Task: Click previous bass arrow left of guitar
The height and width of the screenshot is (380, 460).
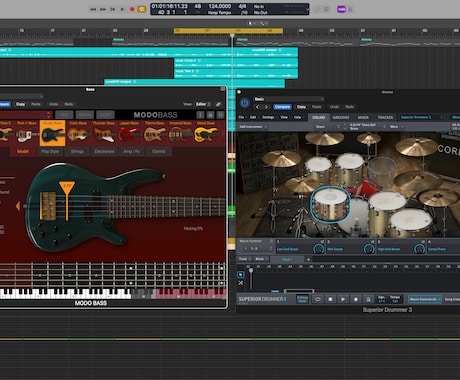Action: point(18,206)
